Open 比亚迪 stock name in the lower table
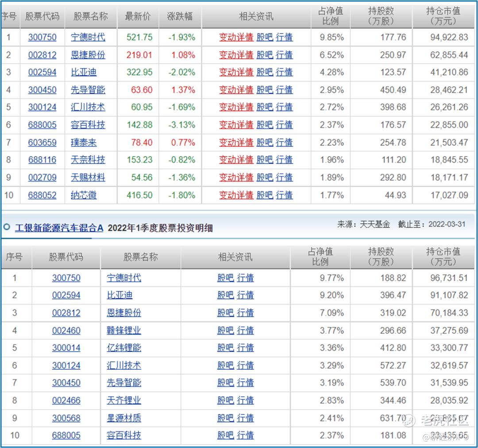This screenshot has height=448, width=478. click(119, 295)
